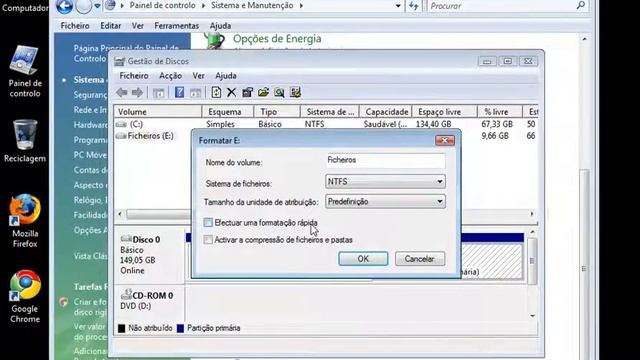Screen dimensions: 640x360
Task: Click the Gestão de Discos title icon
Action: pos(120,61)
